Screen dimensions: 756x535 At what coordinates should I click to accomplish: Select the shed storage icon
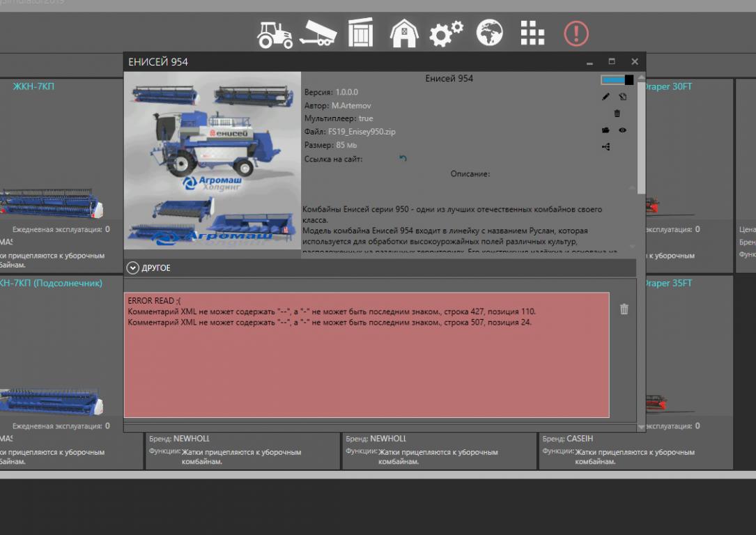360,33
